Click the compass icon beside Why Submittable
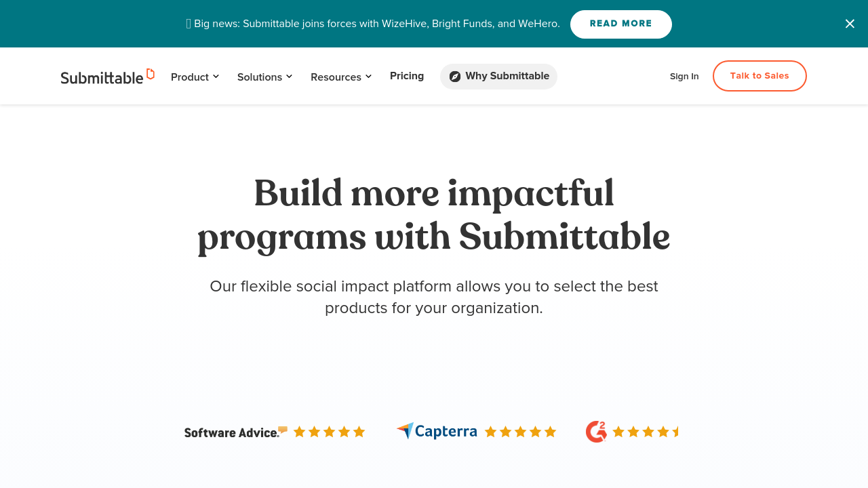868x488 pixels. pos(455,77)
